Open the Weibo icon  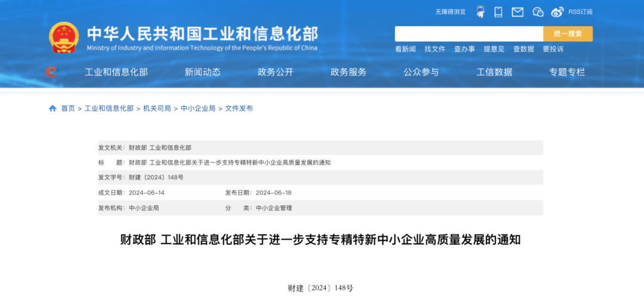(558, 13)
